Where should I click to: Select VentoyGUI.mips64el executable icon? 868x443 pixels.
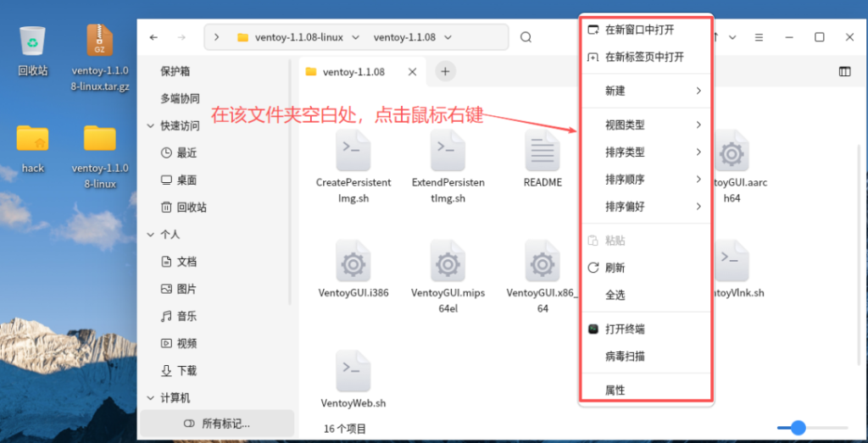(448, 261)
